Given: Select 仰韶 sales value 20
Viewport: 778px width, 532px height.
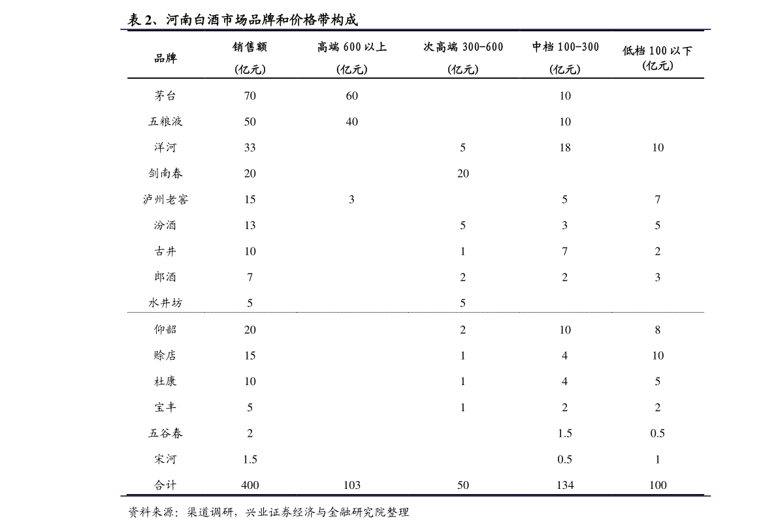Looking at the screenshot, I should [250, 329].
